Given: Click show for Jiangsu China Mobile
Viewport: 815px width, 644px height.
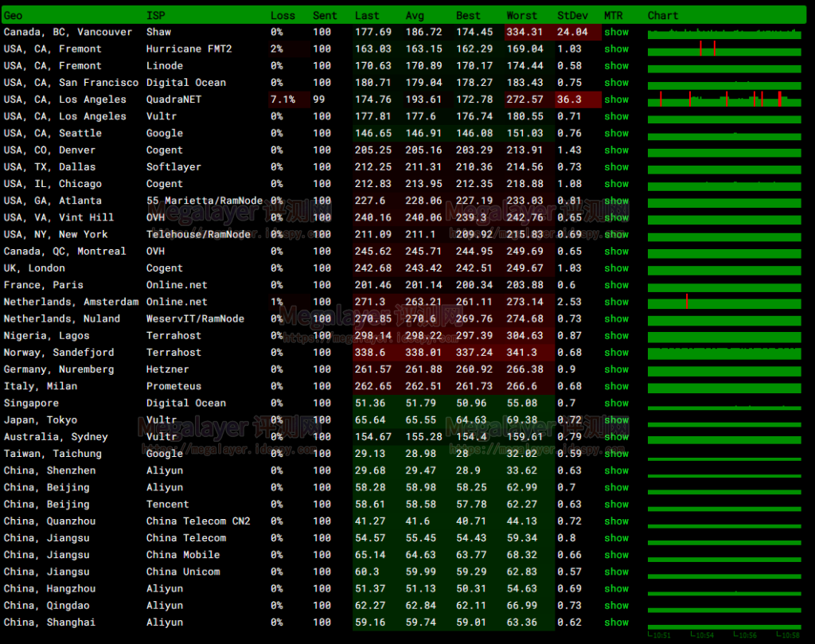Looking at the screenshot, I should click(x=617, y=555).
